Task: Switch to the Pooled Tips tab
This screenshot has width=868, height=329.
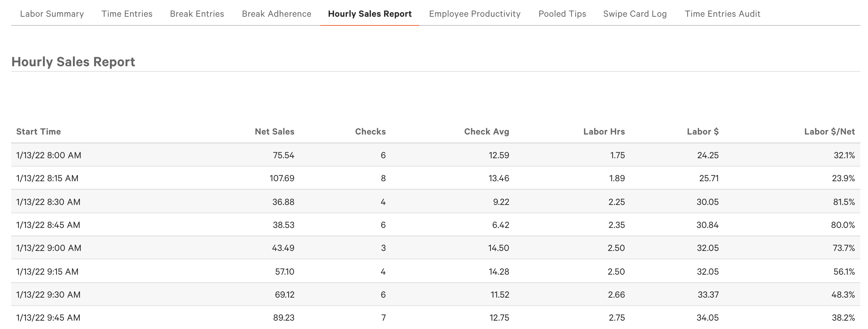Action: [562, 14]
